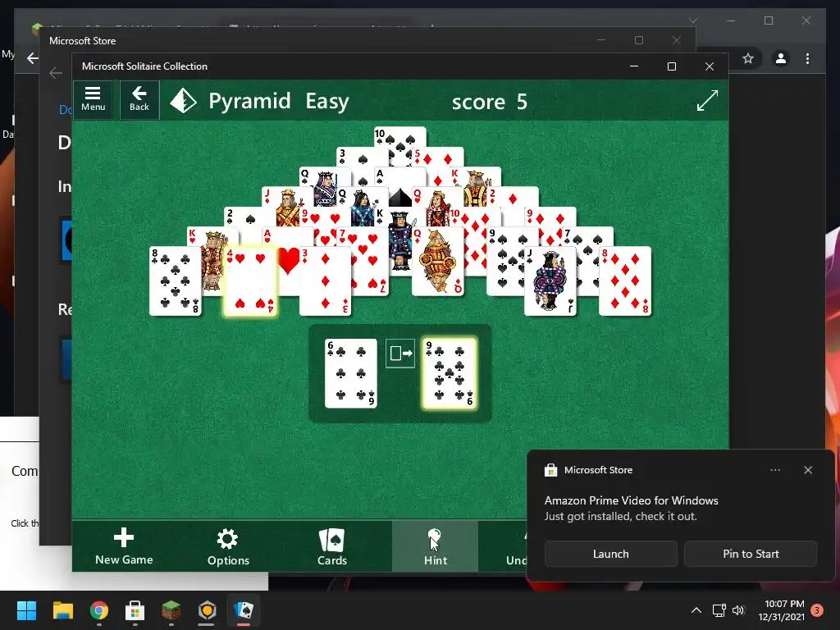Click the Back arrow button in Solitaire
The image size is (840, 630).
[x=139, y=99]
